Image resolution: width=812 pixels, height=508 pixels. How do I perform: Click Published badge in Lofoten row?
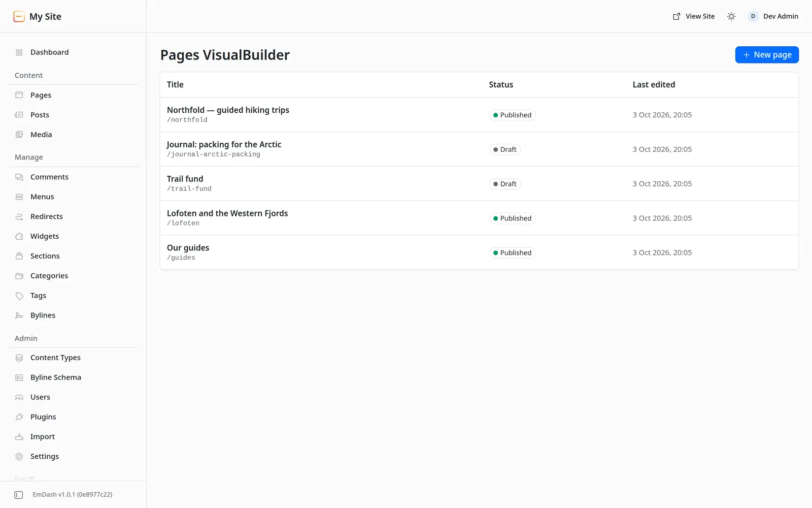(x=512, y=218)
